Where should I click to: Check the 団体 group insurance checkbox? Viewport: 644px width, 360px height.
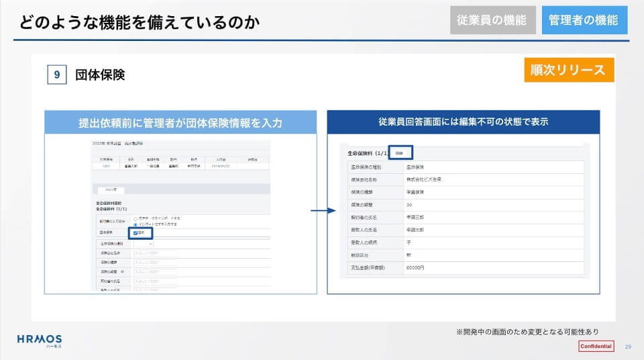click(x=136, y=233)
